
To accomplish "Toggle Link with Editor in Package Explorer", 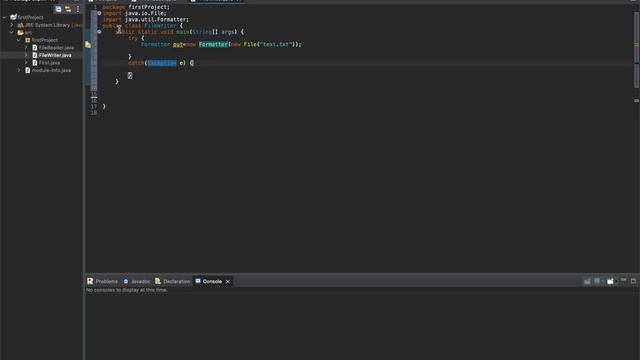I will (x=68, y=9).
